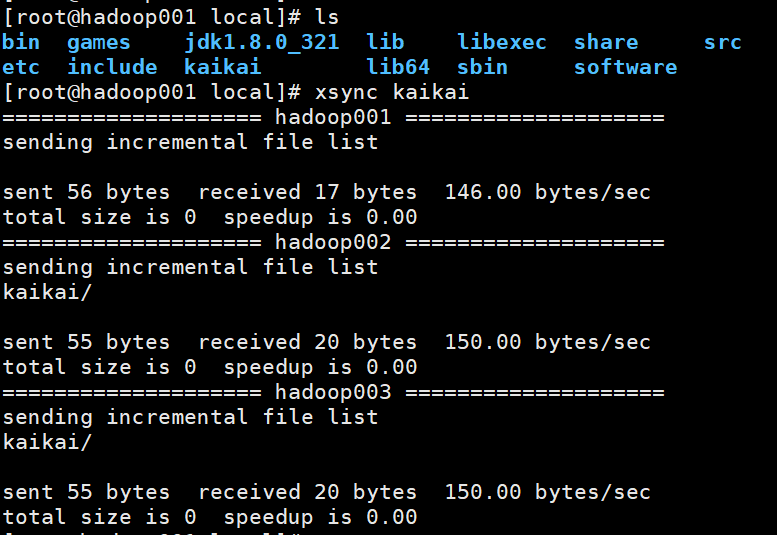This screenshot has width=777, height=535.
Task: Click 'kaikai' in the ls listing
Action: coord(222,67)
